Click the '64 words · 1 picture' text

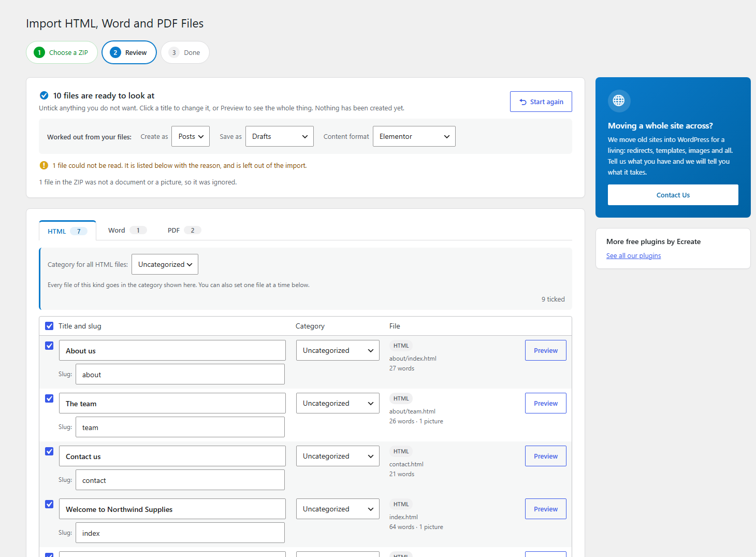(416, 527)
